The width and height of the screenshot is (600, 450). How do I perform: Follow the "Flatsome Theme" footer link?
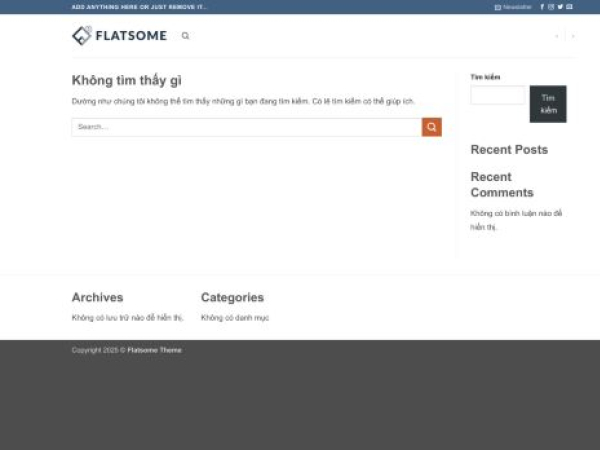click(154, 350)
